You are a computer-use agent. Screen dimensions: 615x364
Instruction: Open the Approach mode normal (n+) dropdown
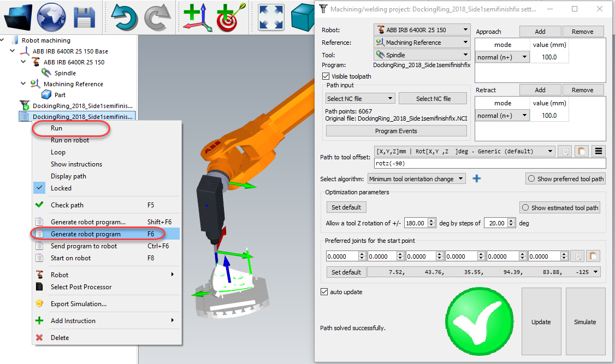[502, 57]
